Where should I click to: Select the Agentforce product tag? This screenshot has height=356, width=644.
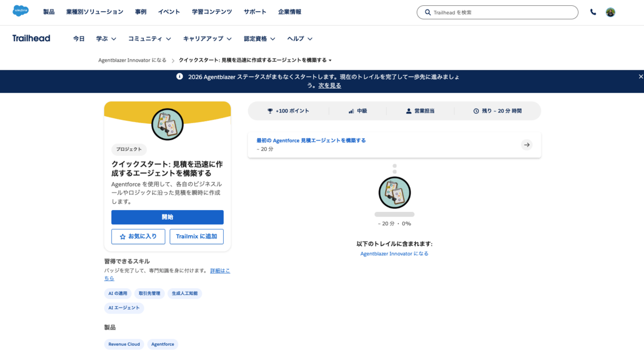pyautogui.click(x=163, y=344)
